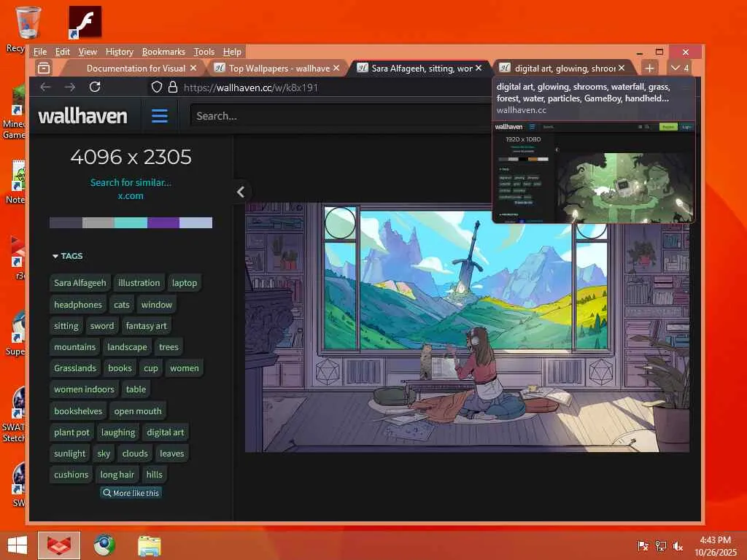Click the browser forward arrow
The image size is (747, 560).
(x=70, y=87)
